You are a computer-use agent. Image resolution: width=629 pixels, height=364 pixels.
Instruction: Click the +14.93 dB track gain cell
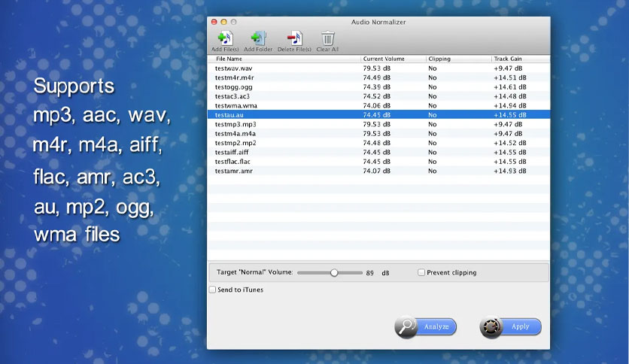tap(510, 171)
